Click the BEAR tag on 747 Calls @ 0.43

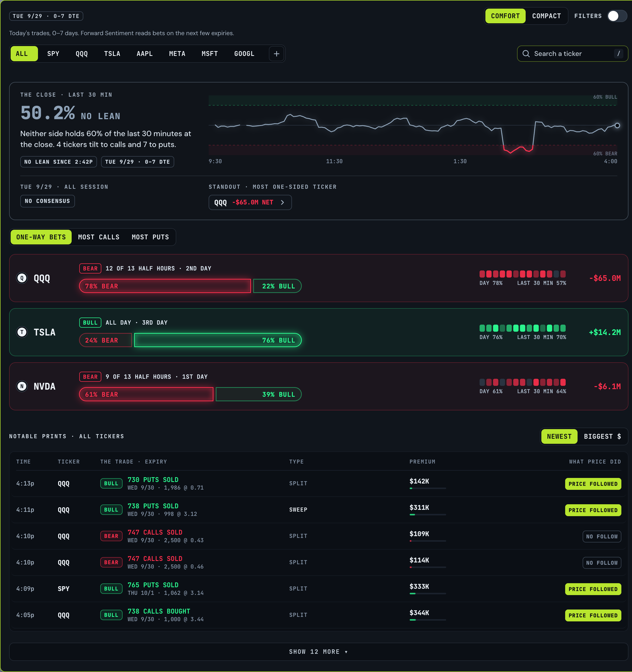pyautogui.click(x=111, y=536)
